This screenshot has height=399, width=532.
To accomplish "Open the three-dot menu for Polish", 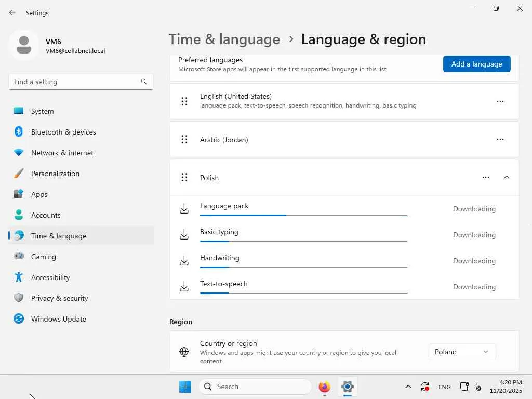I will (x=486, y=177).
